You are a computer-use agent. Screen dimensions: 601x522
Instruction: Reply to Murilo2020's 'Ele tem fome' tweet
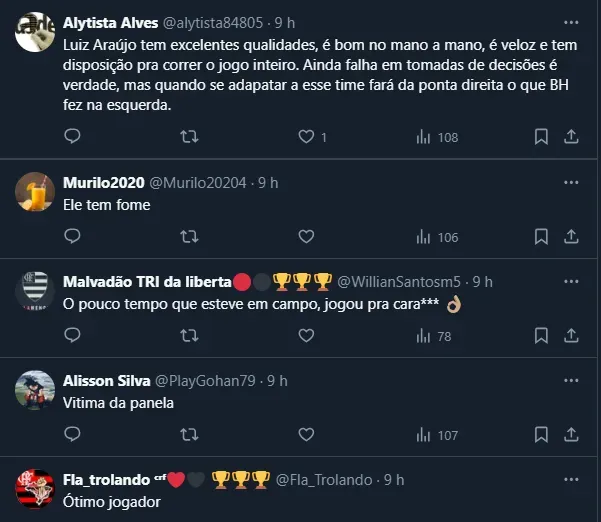click(72, 237)
